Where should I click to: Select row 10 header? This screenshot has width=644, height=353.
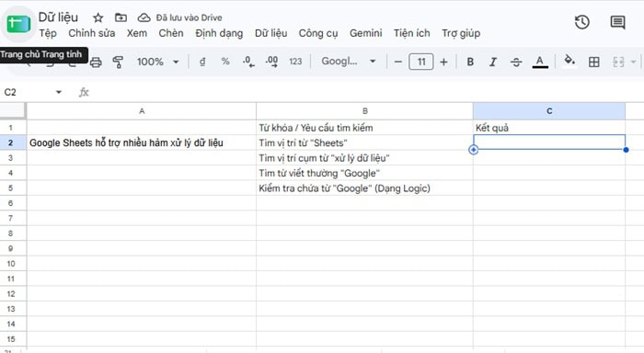11,264
